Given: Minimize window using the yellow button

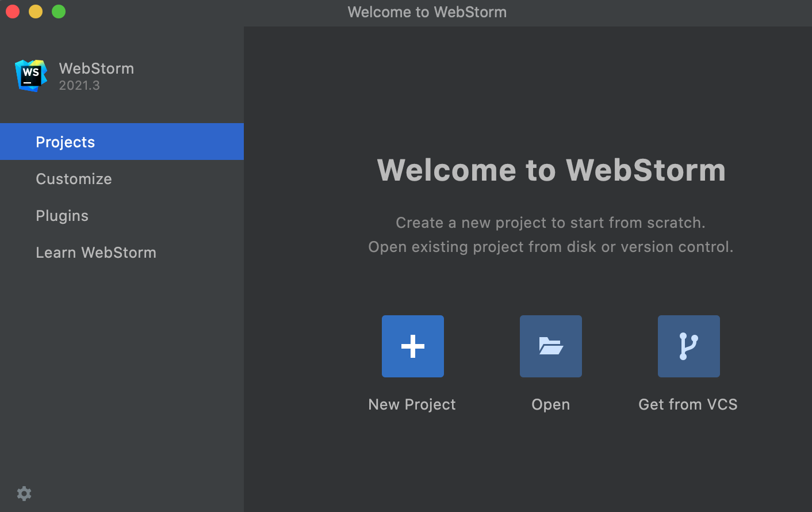Looking at the screenshot, I should [x=36, y=12].
